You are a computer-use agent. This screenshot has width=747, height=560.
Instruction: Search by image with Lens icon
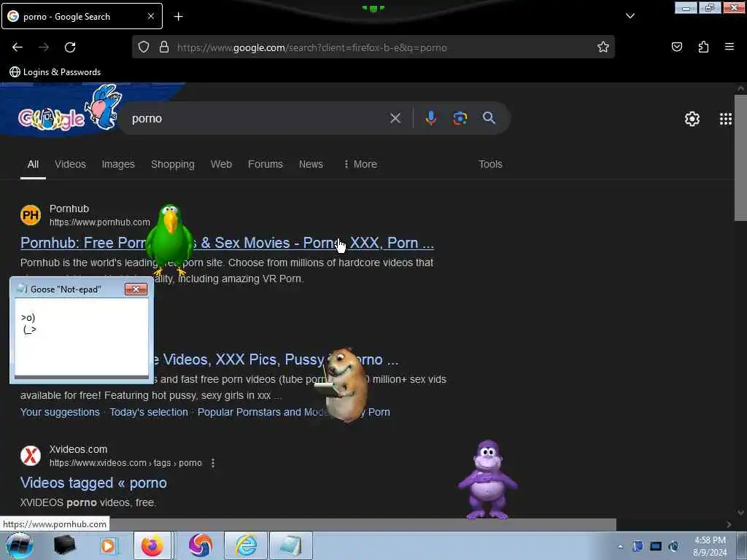460,118
